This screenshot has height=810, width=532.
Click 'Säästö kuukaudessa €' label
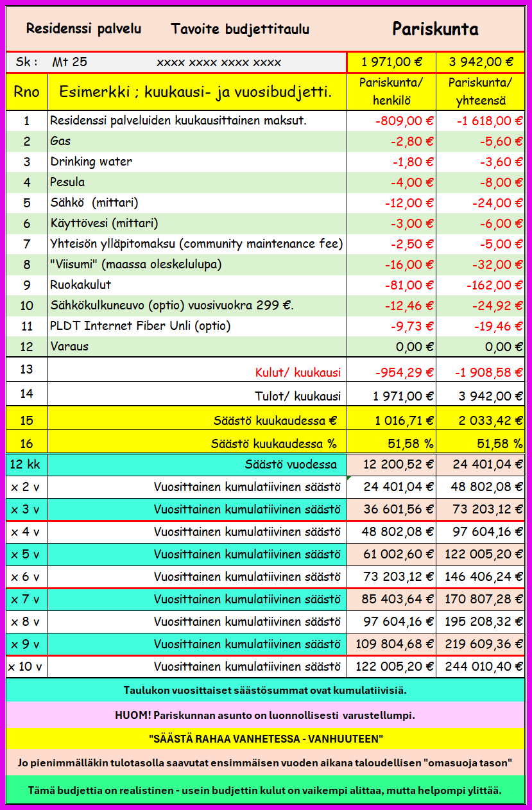(x=275, y=422)
